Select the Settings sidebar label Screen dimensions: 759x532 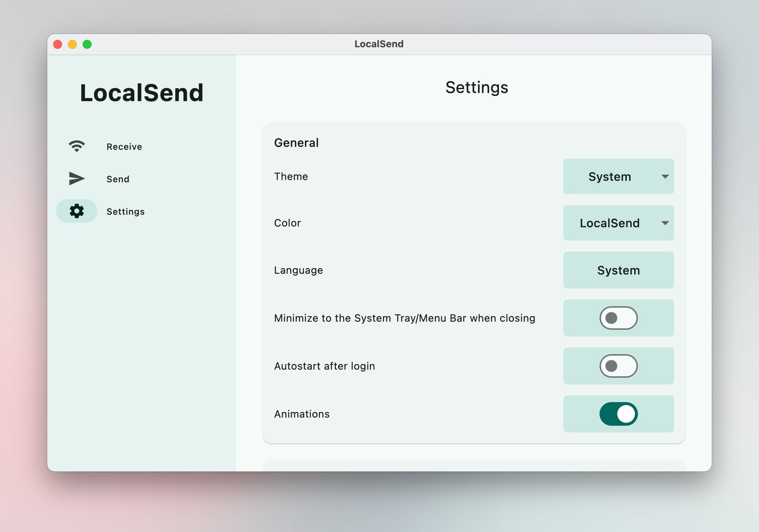125,212
